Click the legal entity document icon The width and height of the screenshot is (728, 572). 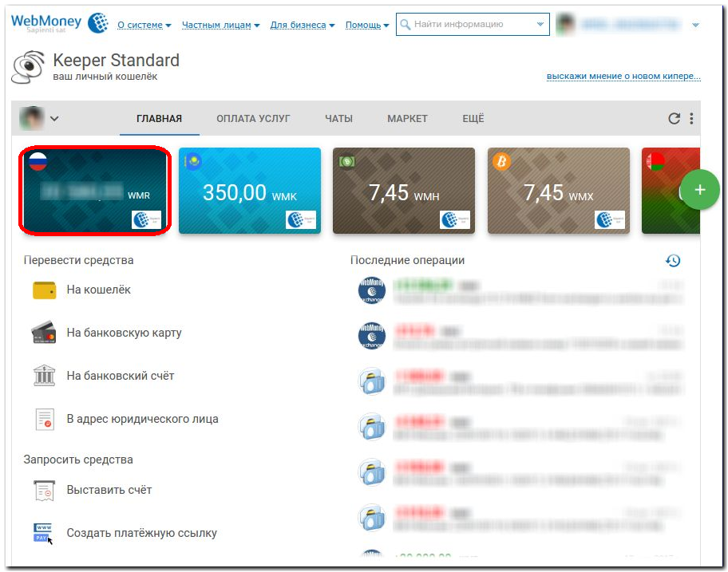coord(45,419)
